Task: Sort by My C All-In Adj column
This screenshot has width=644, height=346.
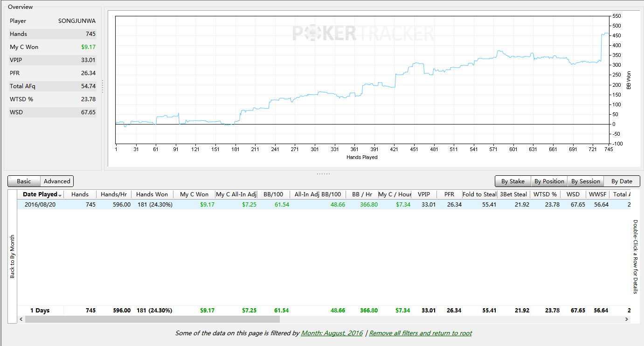Action: pos(236,194)
